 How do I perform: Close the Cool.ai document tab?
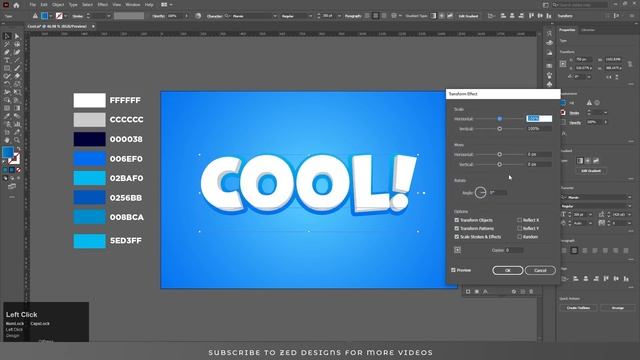click(93, 26)
